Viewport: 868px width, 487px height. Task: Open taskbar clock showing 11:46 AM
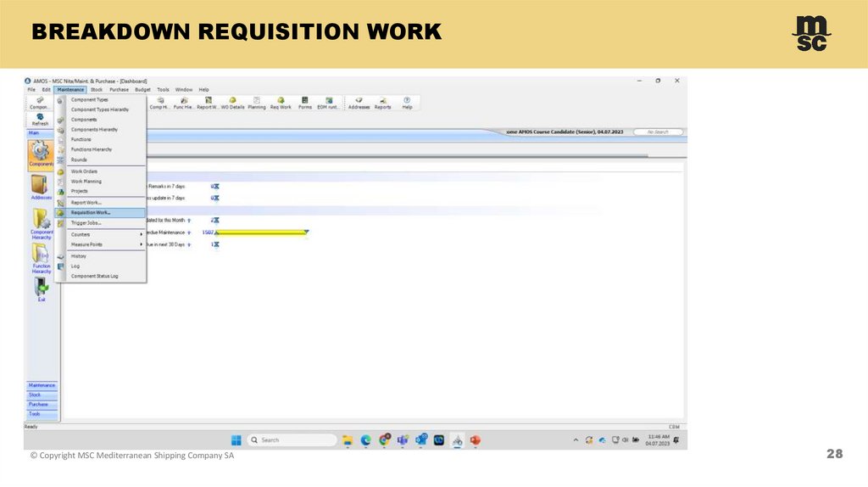pyautogui.click(x=658, y=440)
